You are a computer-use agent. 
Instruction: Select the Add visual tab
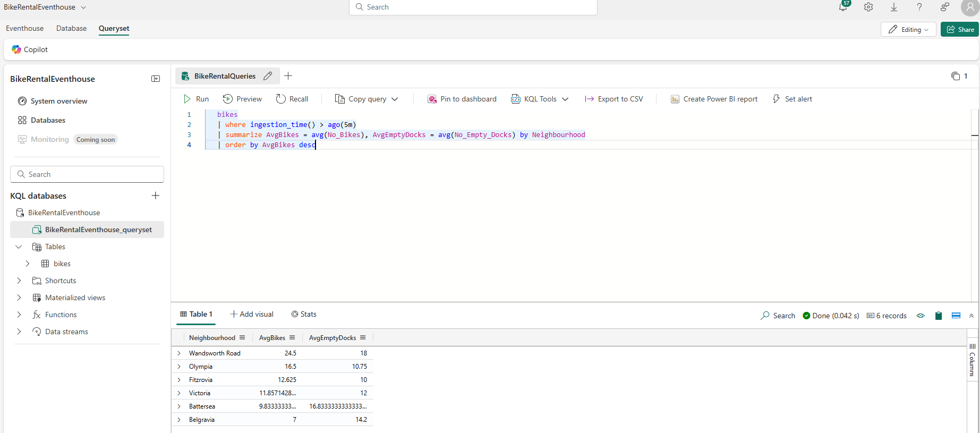point(252,314)
